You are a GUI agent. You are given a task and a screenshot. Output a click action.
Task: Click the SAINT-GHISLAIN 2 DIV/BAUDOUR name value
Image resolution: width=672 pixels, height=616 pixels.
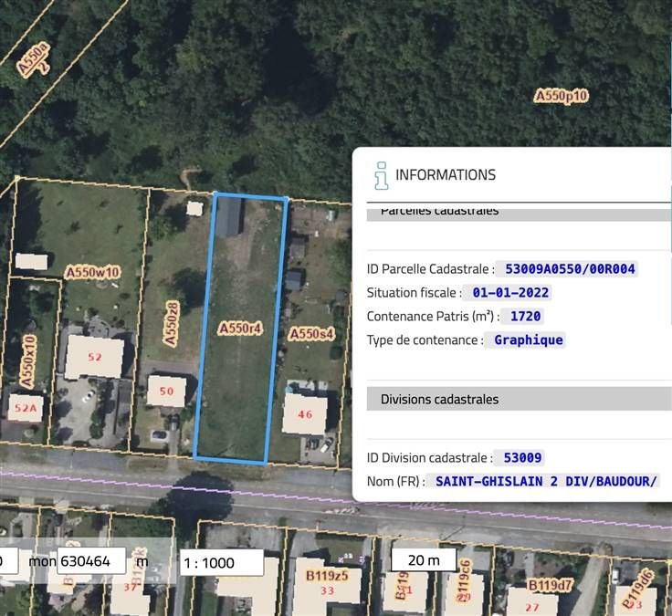[546, 481]
